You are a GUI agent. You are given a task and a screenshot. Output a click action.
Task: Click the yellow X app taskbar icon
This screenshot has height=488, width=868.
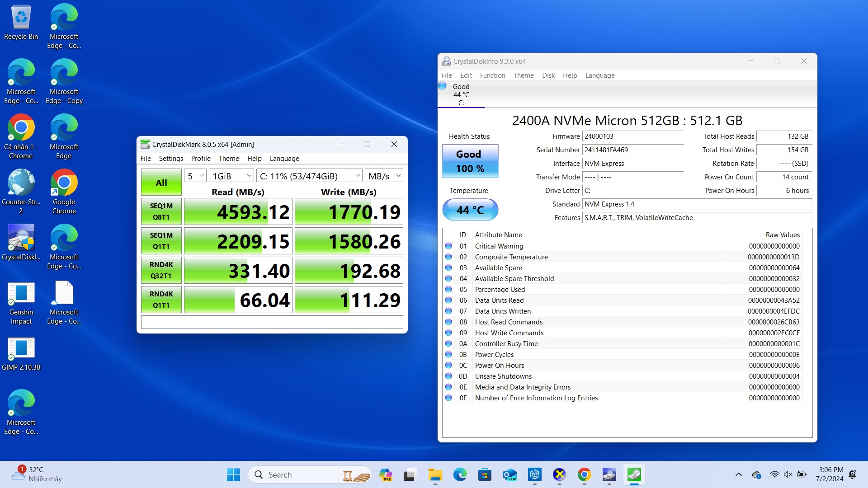click(x=560, y=475)
